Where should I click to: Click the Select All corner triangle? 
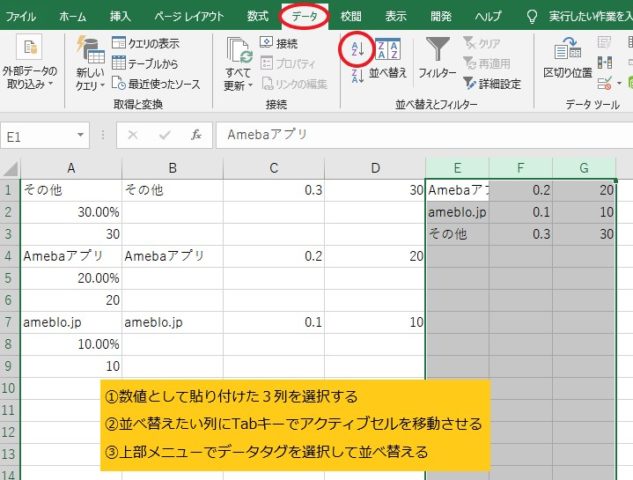click(10, 169)
